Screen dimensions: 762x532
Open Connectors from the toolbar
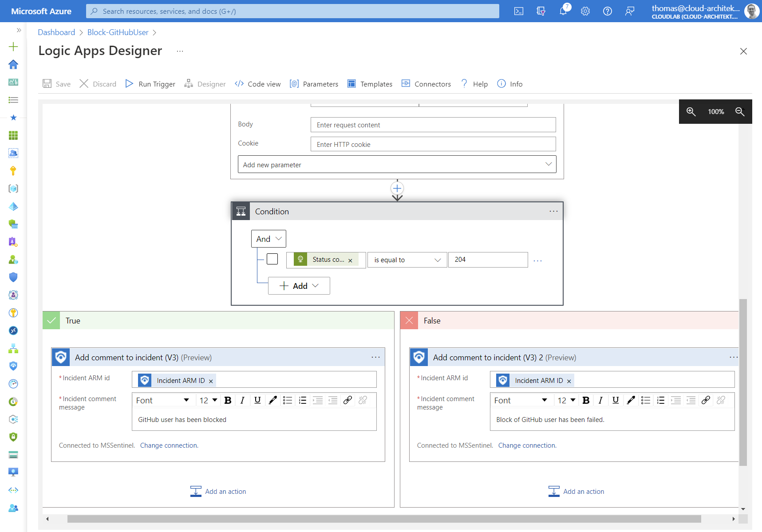[426, 84]
